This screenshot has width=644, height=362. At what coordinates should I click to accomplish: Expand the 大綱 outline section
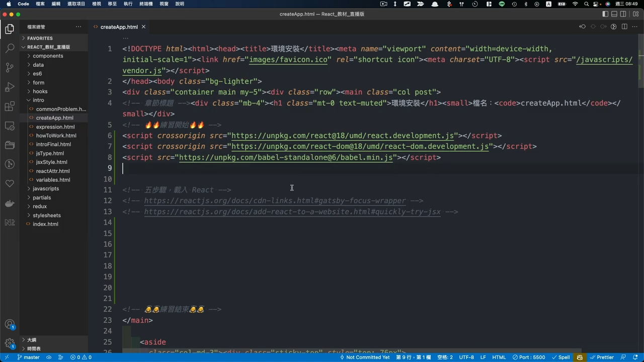54,340
